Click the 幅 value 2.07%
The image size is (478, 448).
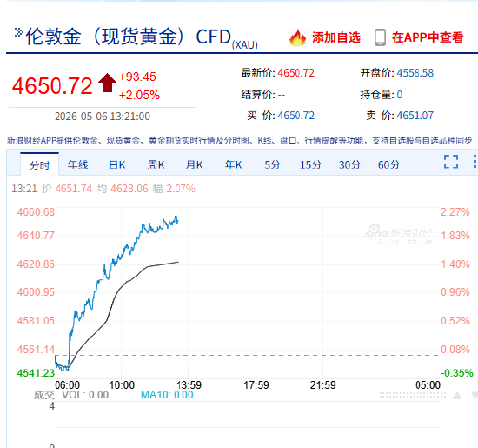(181, 189)
